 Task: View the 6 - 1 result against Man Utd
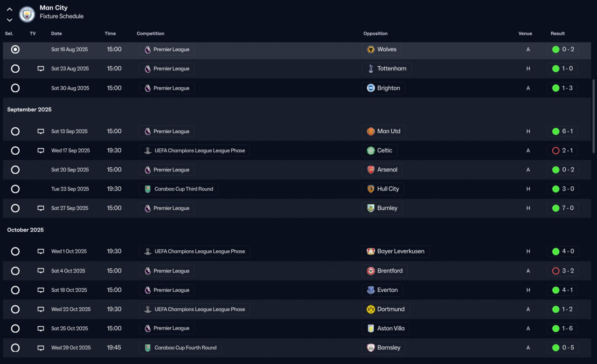coord(562,131)
